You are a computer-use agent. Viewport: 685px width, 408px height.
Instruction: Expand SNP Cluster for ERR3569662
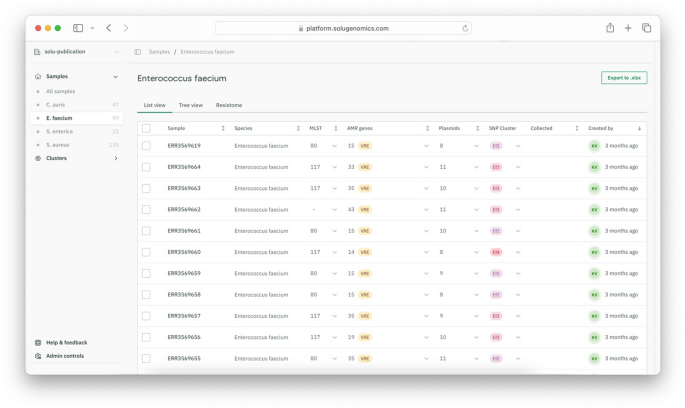coord(518,210)
